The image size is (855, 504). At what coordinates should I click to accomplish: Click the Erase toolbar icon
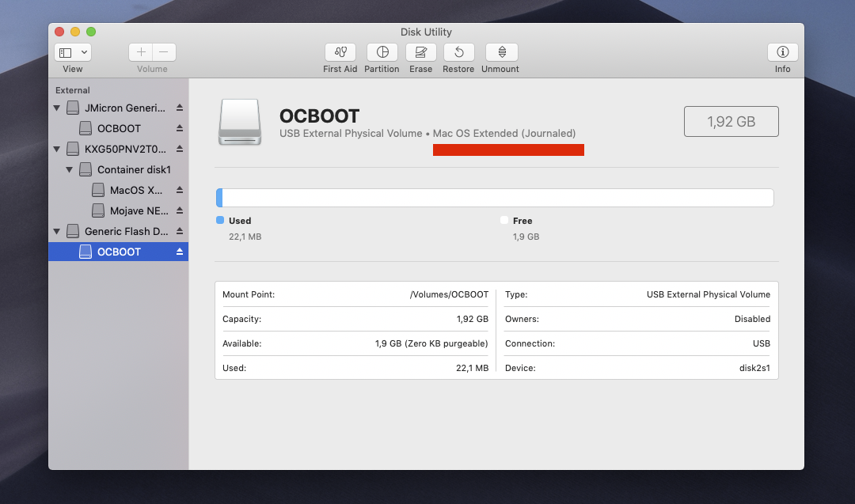pos(421,52)
